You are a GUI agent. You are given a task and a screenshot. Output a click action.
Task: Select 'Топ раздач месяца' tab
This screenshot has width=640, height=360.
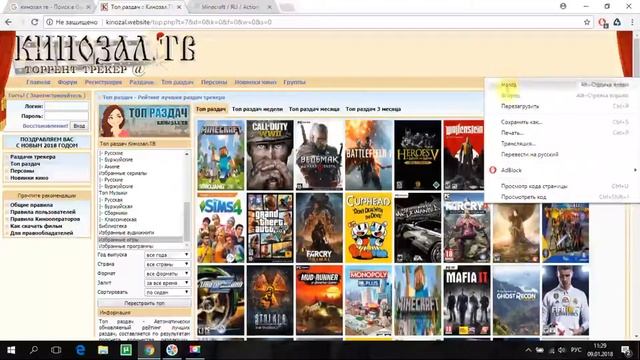point(314,109)
